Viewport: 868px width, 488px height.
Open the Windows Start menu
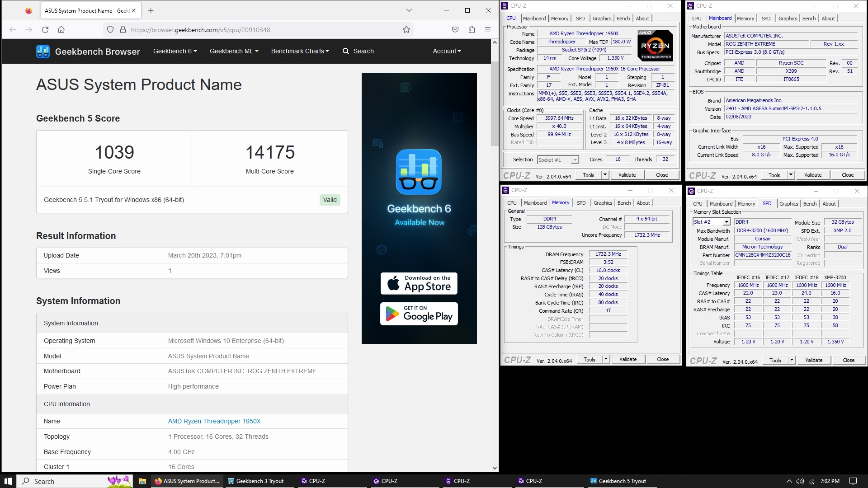pyautogui.click(x=8, y=481)
